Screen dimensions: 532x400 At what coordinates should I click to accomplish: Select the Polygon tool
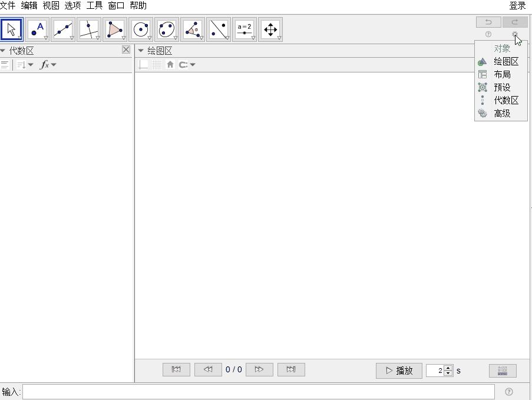(115, 29)
